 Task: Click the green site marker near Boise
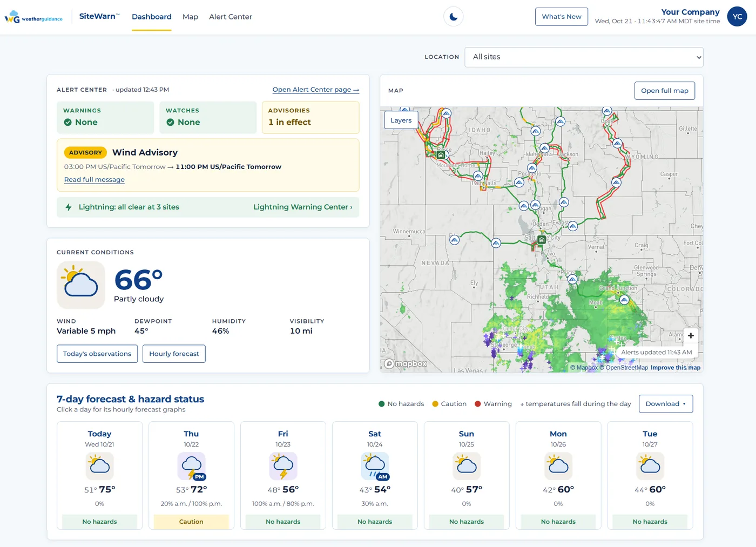pos(441,155)
